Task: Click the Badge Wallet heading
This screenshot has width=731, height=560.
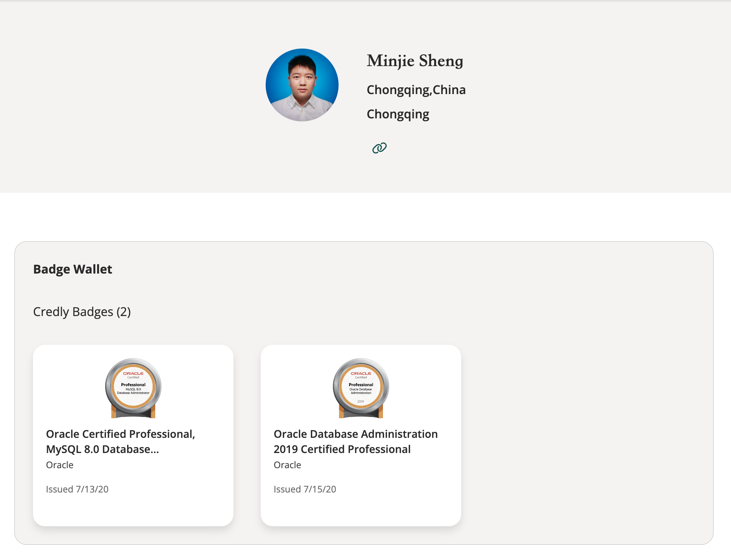Action: [72, 269]
